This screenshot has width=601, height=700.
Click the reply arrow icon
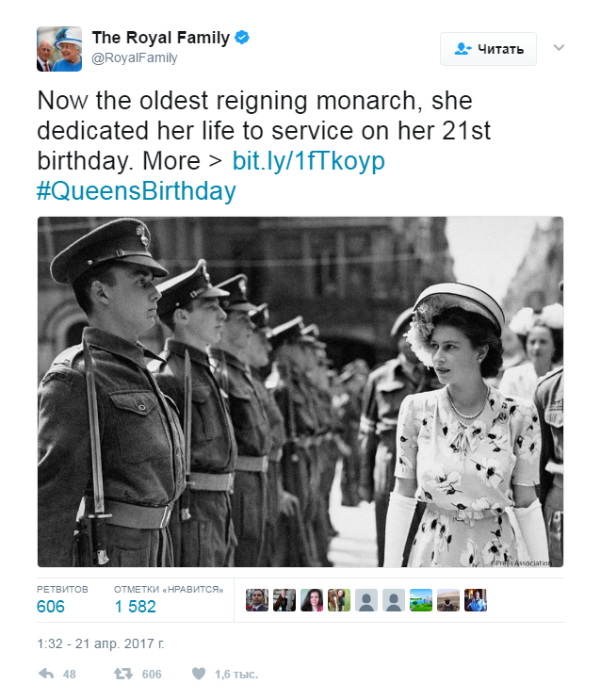(x=44, y=674)
